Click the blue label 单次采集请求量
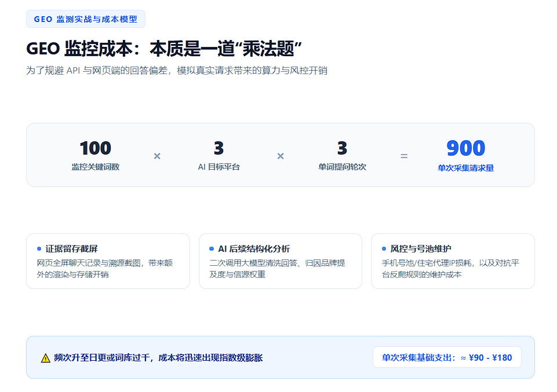 [x=465, y=168]
